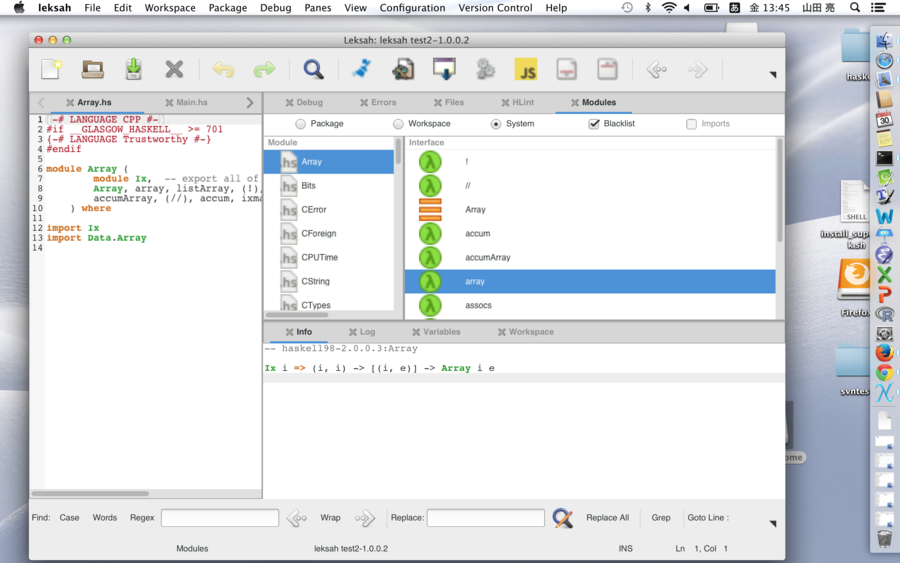Open a file using the folder icon
The width and height of the screenshot is (900, 563).
coord(92,69)
